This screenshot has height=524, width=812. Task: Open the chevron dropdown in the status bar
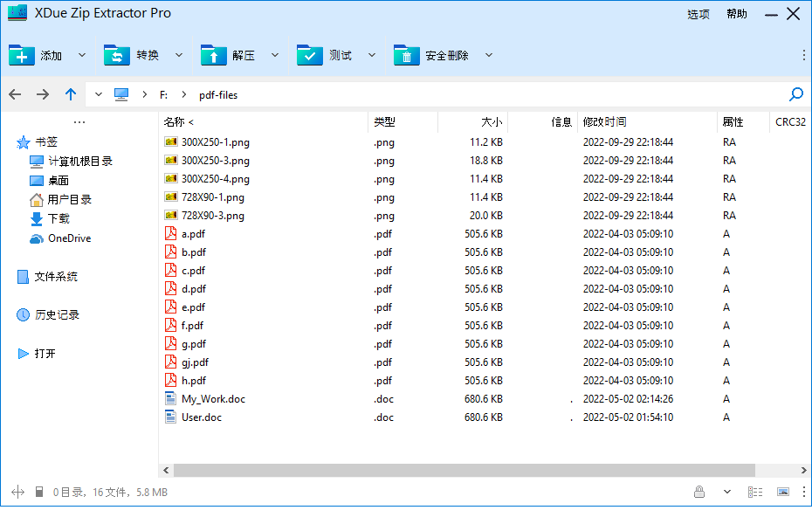pos(727,492)
